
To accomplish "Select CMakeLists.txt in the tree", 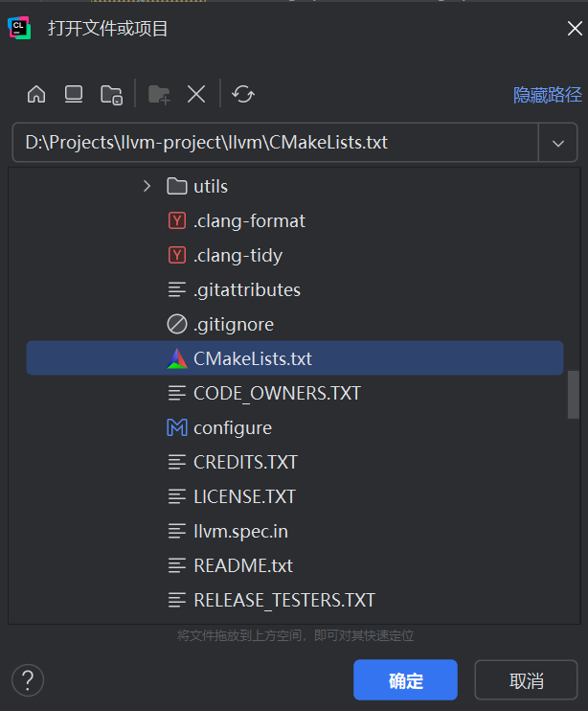I will click(x=294, y=358).
